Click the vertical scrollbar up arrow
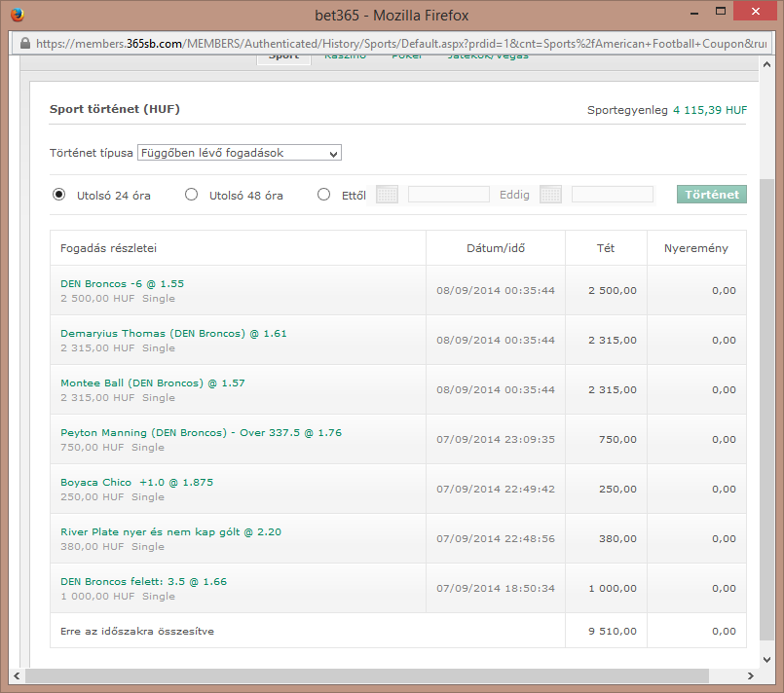 (766, 64)
